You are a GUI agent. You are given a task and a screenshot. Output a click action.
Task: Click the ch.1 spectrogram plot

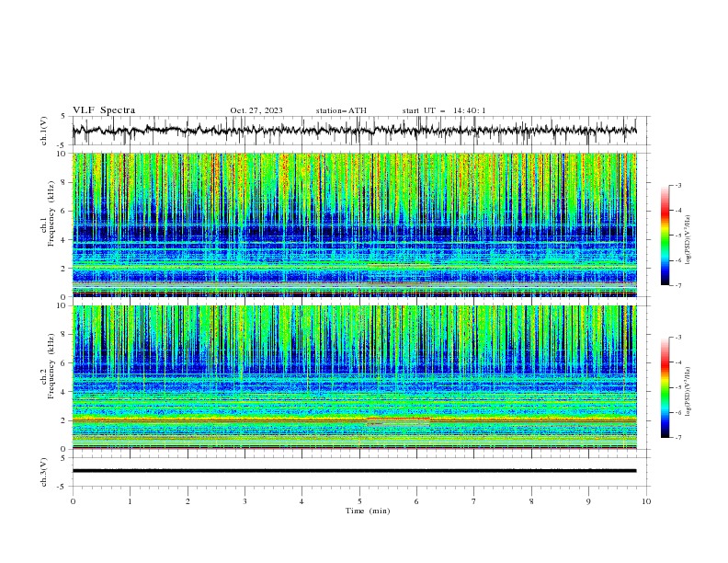pyautogui.click(x=354, y=224)
